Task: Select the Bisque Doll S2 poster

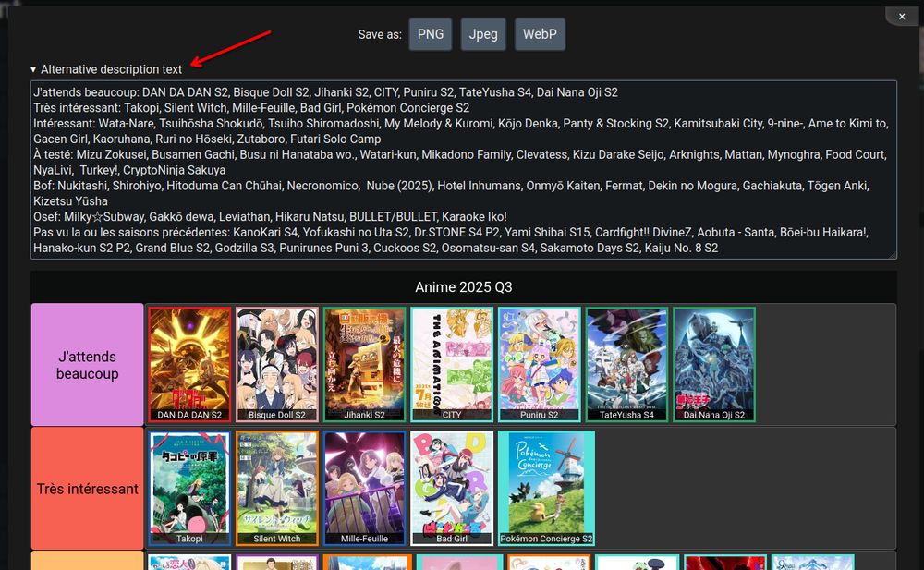Action: 277,364
